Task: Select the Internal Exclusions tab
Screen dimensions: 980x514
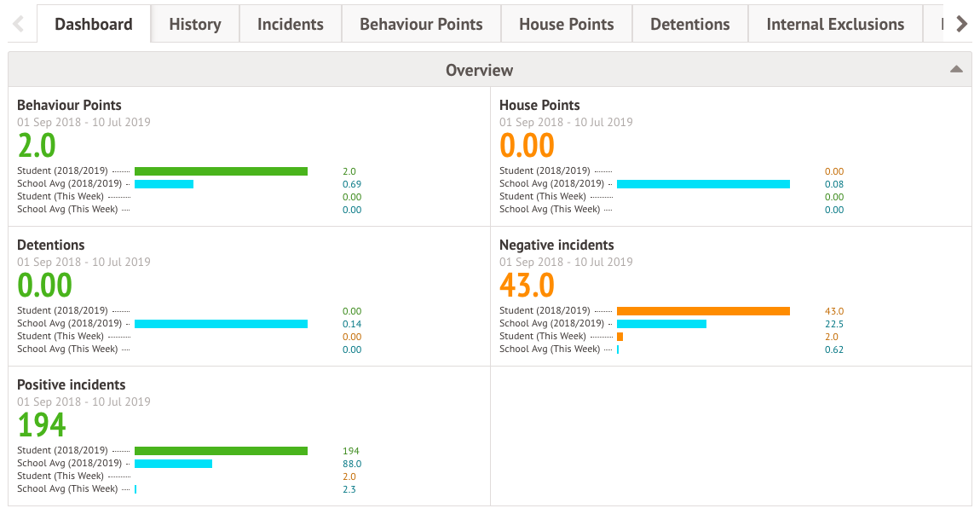Action: 835,23
